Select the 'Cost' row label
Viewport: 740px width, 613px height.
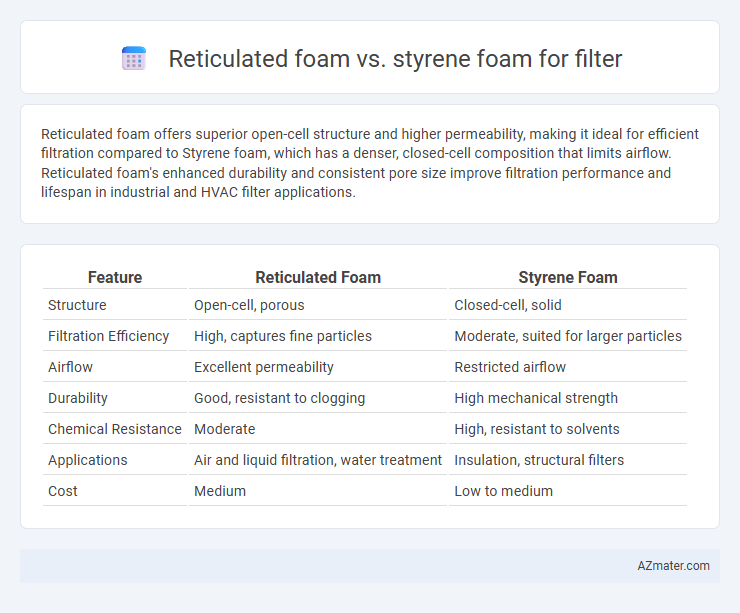(x=63, y=491)
